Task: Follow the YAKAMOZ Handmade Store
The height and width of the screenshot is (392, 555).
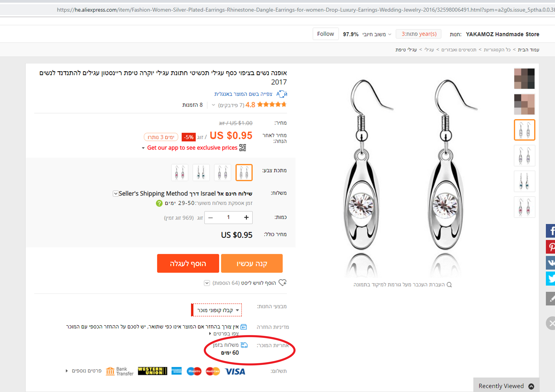Action: [x=325, y=34]
